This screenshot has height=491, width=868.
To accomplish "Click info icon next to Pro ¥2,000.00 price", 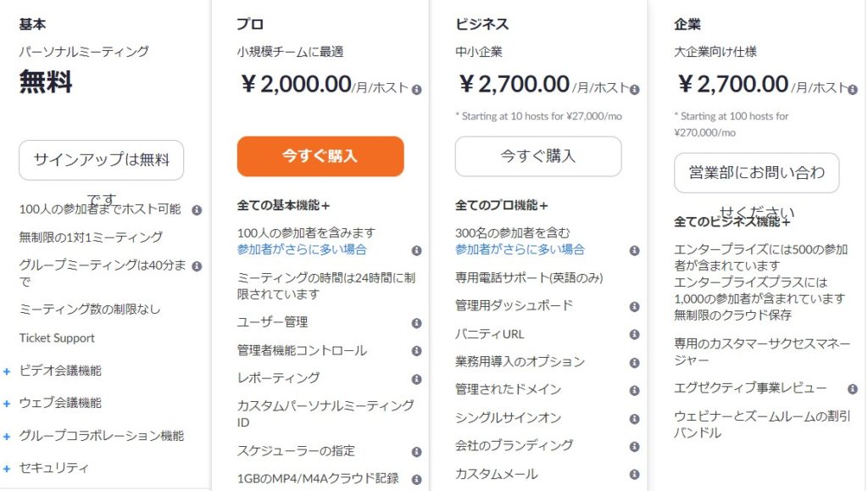I will click(x=416, y=89).
